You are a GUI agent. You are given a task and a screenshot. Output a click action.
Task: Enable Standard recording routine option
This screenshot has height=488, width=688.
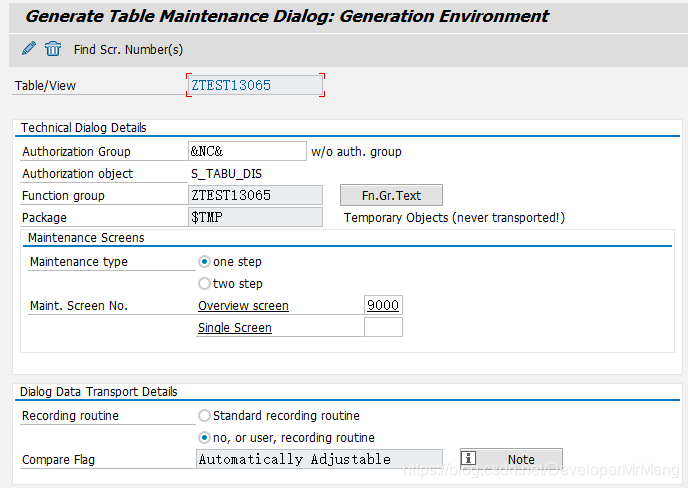205,416
